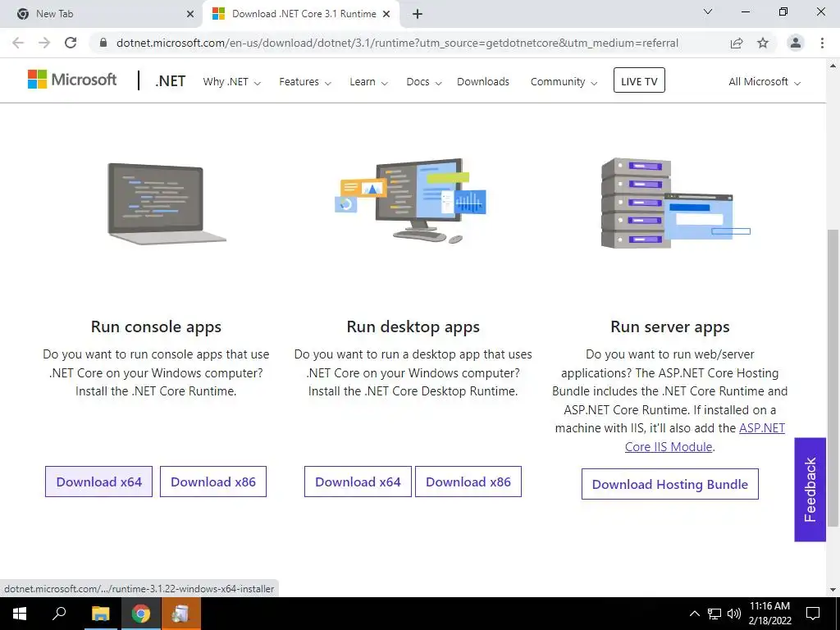Click the scrollbar up arrow
Screen dimensions: 840x630
(833, 66)
